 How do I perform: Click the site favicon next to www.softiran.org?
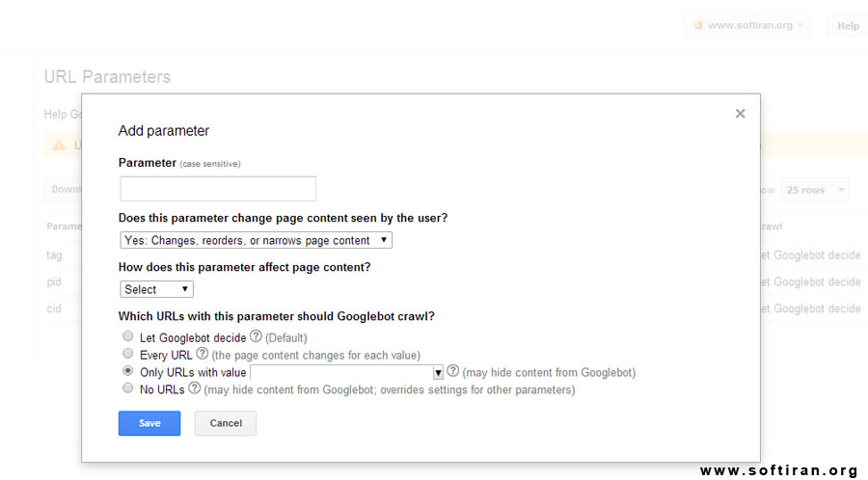point(698,25)
